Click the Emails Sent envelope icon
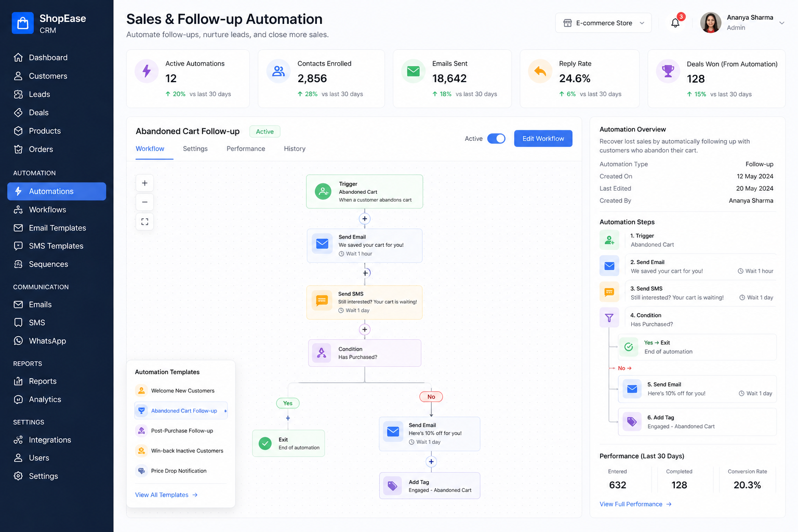Viewport: 798px width, 532px height. [x=414, y=71]
